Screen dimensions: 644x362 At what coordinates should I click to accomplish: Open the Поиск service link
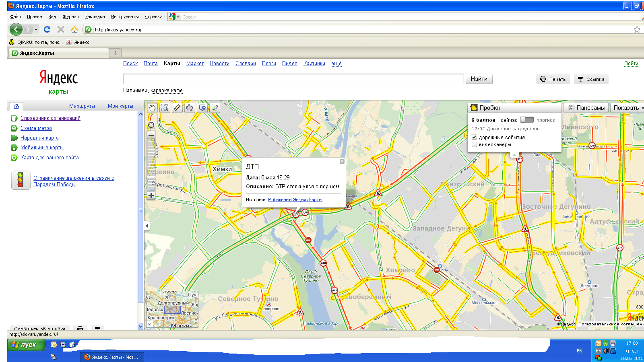pyautogui.click(x=130, y=64)
